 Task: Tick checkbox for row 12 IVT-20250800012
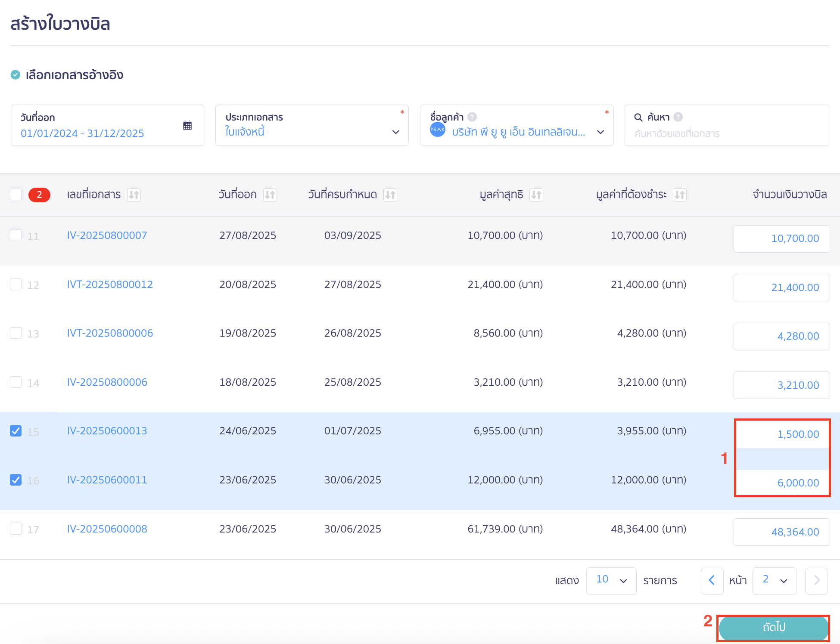(16, 285)
